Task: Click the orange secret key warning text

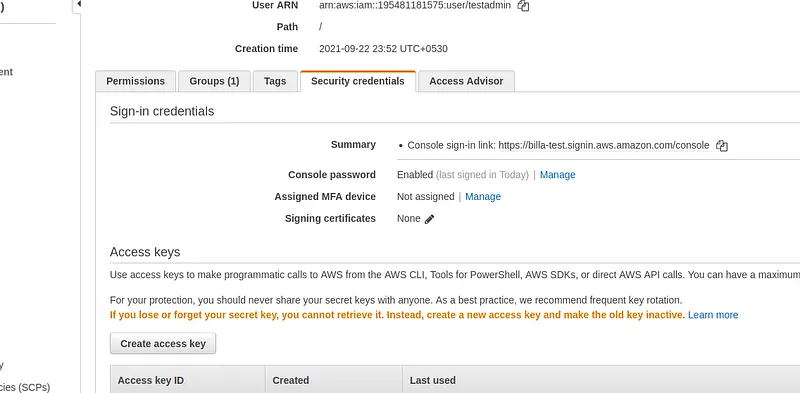Action: click(x=397, y=315)
